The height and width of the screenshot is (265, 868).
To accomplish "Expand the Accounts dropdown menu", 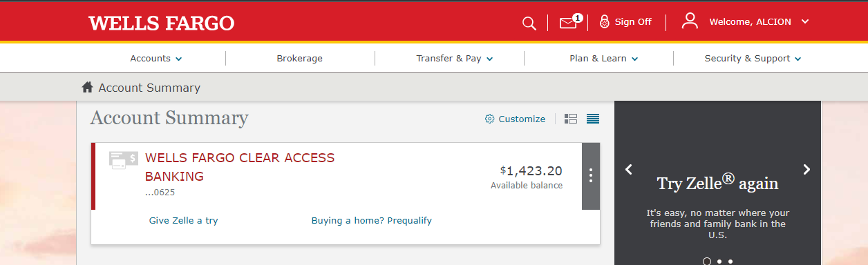I will point(156,59).
